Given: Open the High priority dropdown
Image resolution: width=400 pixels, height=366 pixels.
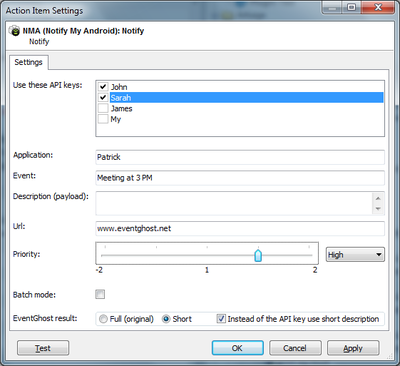Looking at the screenshot, I should click(x=355, y=255).
